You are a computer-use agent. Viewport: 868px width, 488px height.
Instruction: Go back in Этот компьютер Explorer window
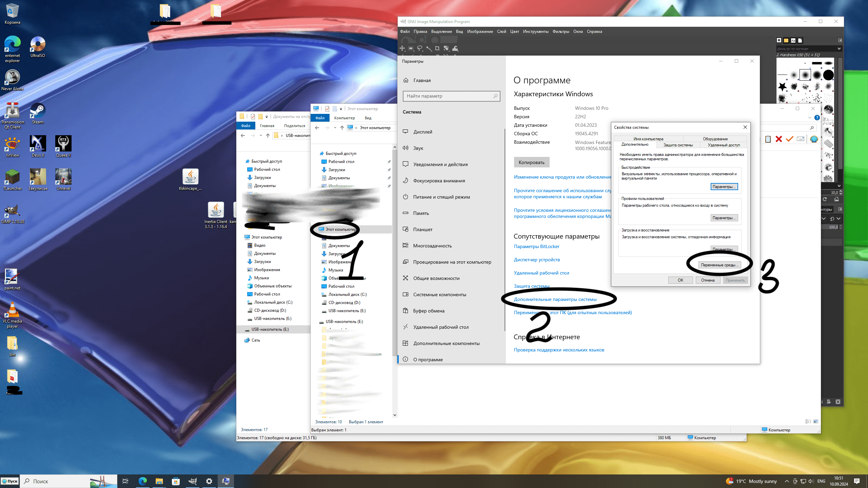317,128
